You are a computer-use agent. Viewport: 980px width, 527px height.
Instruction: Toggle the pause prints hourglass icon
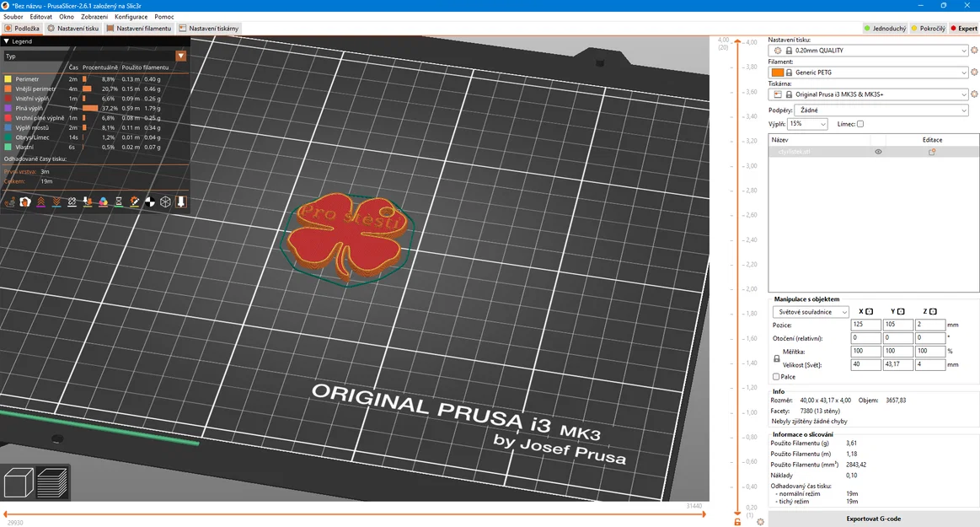[x=119, y=202]
